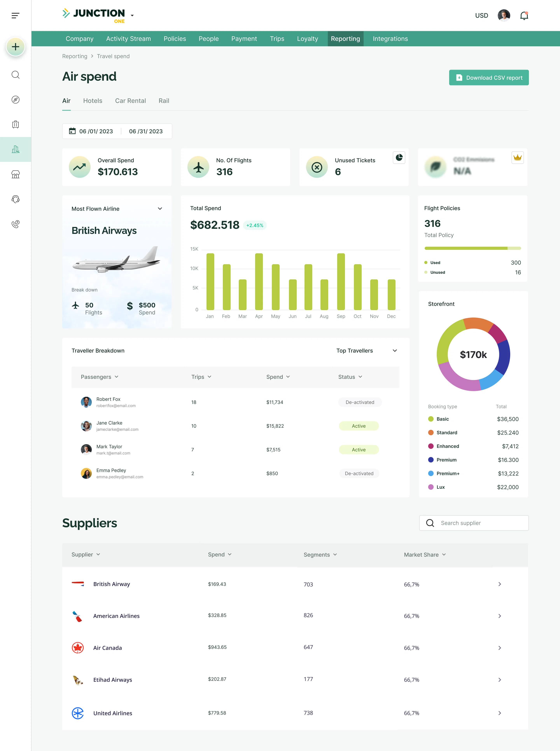Click the hamburger menu icon
The width and height of the screenshot is (560, 751).
click(15, 16)
